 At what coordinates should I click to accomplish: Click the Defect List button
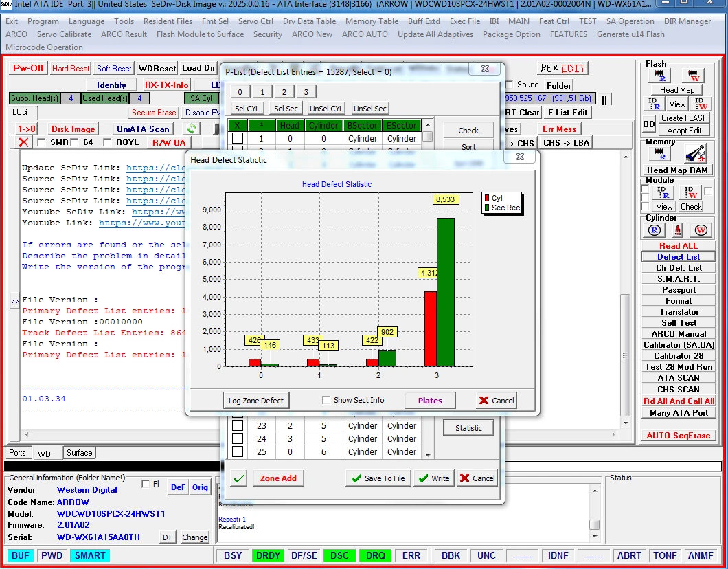point(679,257)
